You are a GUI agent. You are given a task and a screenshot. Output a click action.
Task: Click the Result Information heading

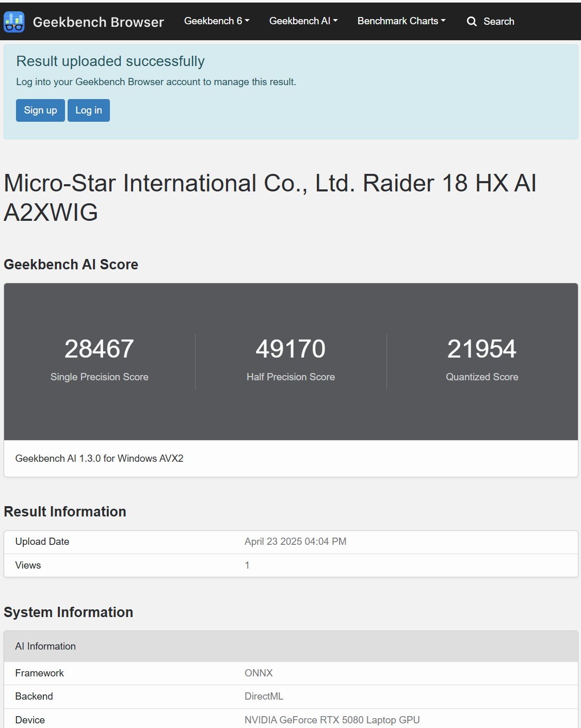[x=65, y=512]
